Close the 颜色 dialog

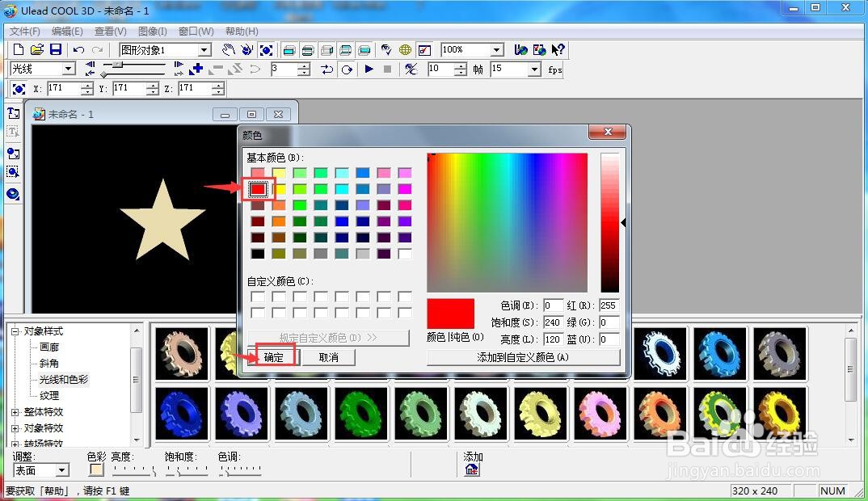pyautogui.click(x=607, y=132)
